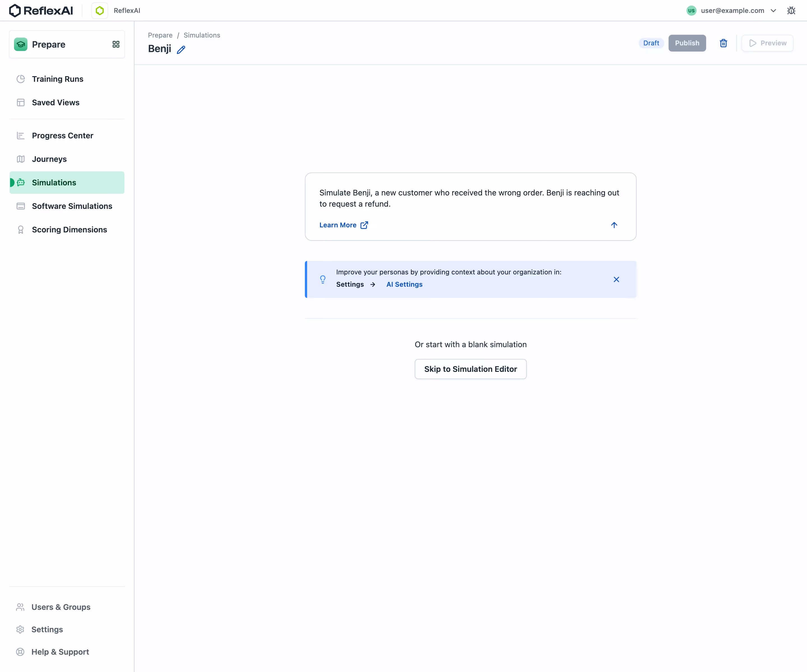This screenshot has width=807, height=672.
Task: Click the user avatar badge
Action: point(691,10)
